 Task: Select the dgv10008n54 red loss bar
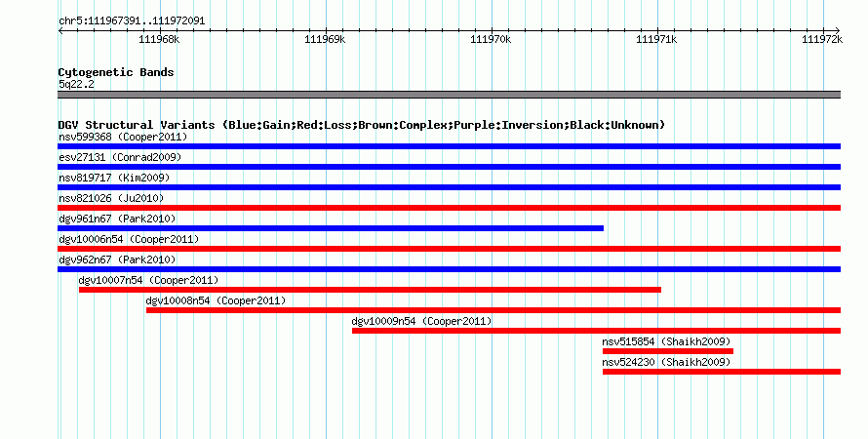493,310
